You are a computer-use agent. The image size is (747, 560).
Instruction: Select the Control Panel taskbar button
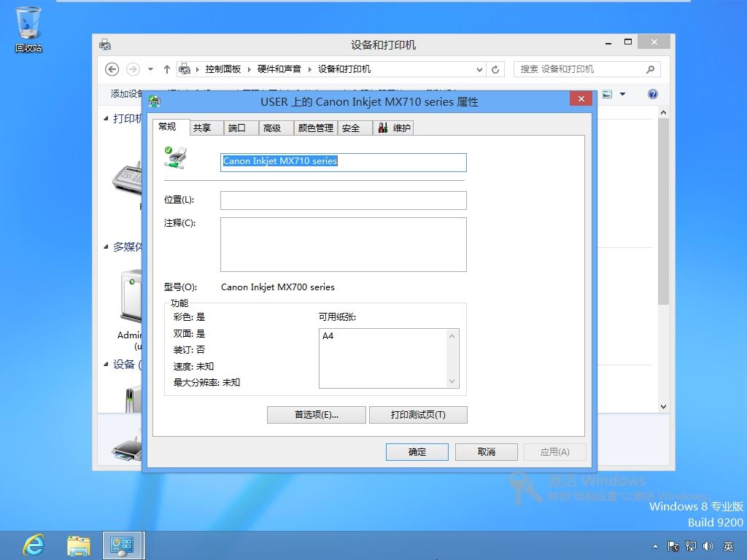(122, 545)
